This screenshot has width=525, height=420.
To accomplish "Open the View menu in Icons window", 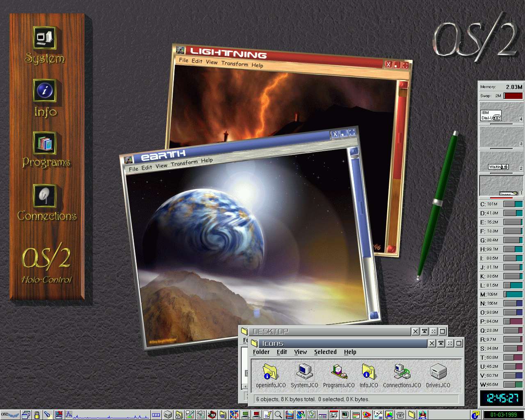I will click(300, 352).
